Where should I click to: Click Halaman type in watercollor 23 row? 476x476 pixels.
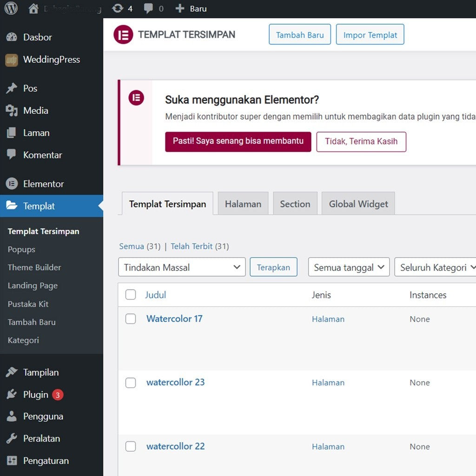point(328,383)
